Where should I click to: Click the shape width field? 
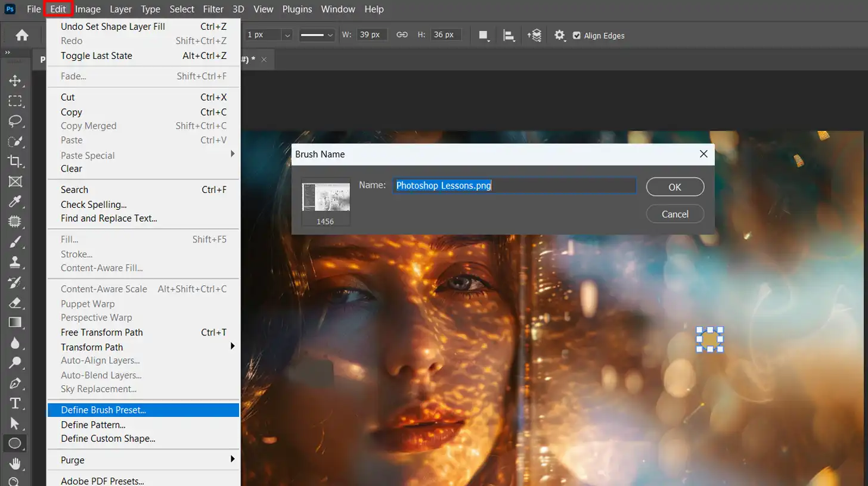(x=373, y=35)
